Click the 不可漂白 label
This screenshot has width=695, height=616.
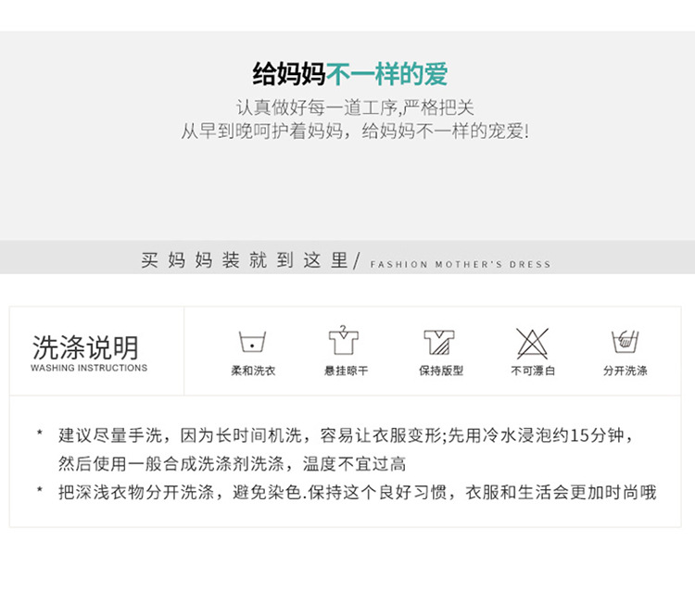[x=533, y=371]
